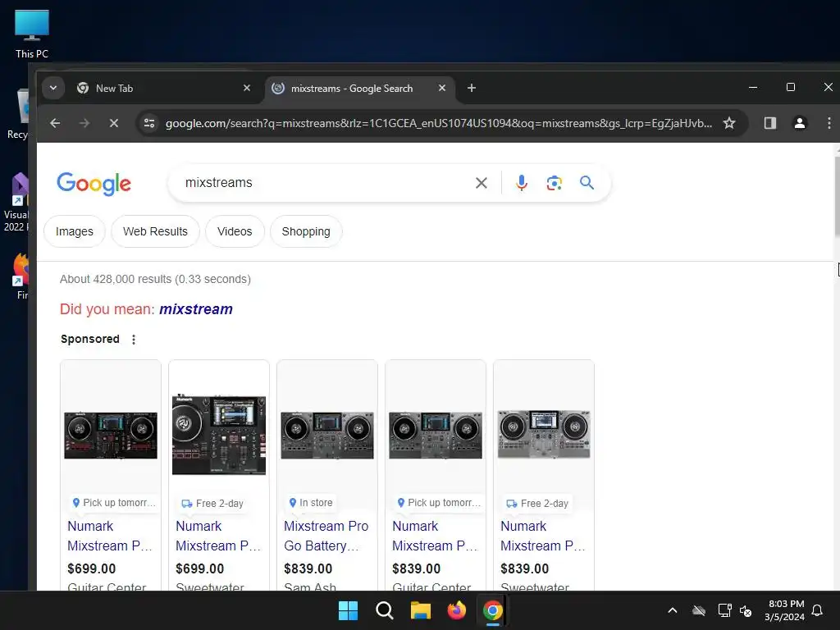
Task: Show hidden system tray icons
Action: 673,610
